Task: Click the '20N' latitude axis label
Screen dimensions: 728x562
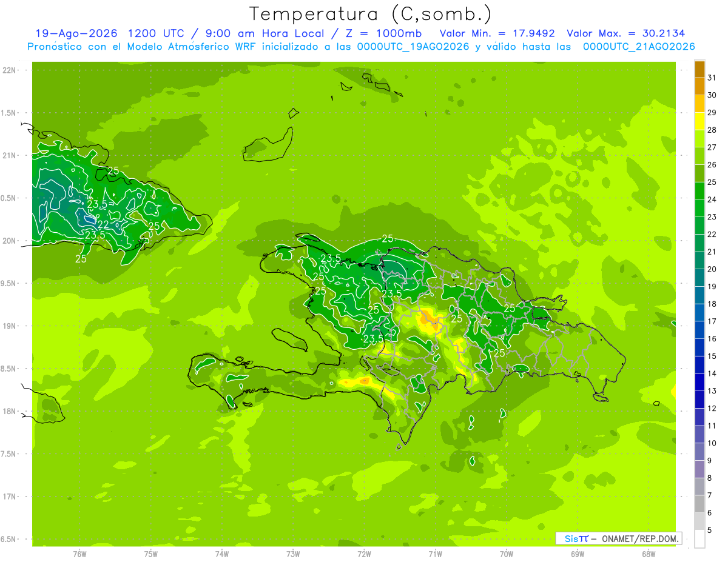Action: tap(9, 241)
